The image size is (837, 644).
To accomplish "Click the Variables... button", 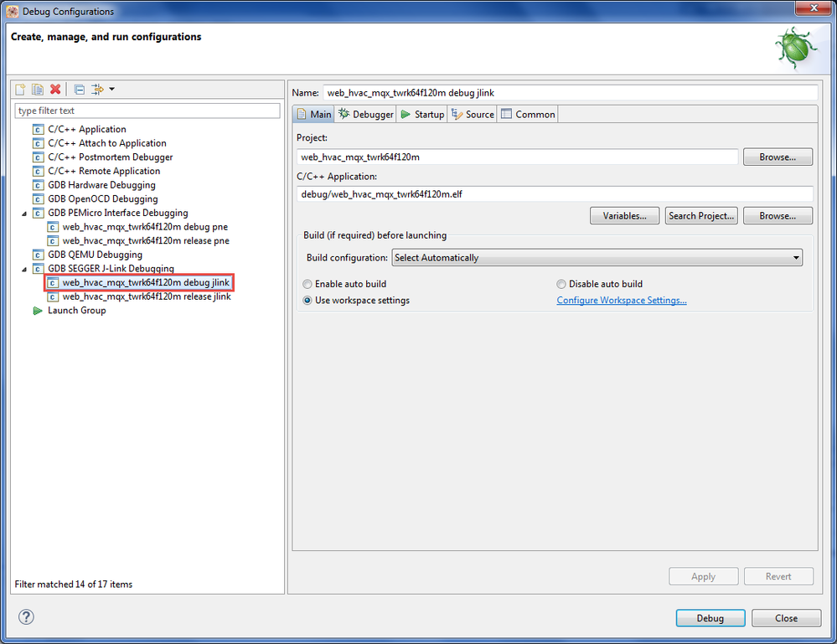I will [x=624, y=215].
